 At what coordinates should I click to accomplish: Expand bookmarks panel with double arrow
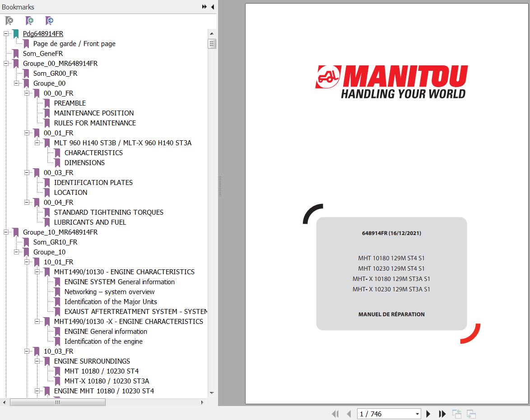coord(204,7)
